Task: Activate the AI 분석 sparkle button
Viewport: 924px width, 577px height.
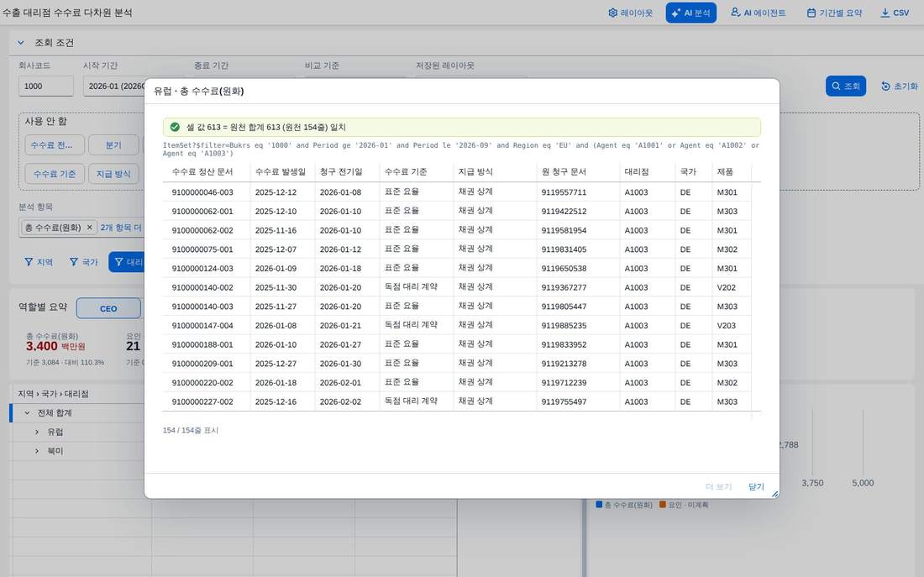Action: click(x=690, y=13)
